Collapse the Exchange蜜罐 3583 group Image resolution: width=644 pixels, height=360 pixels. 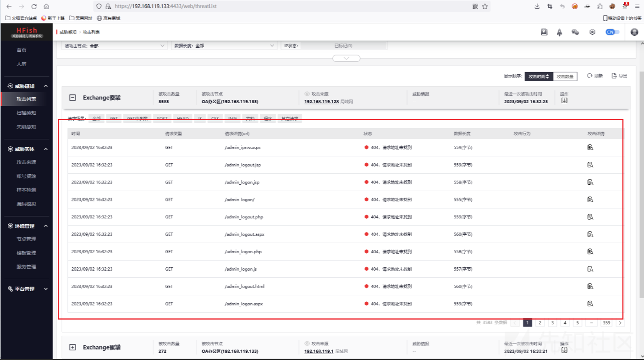coord(72,98)
